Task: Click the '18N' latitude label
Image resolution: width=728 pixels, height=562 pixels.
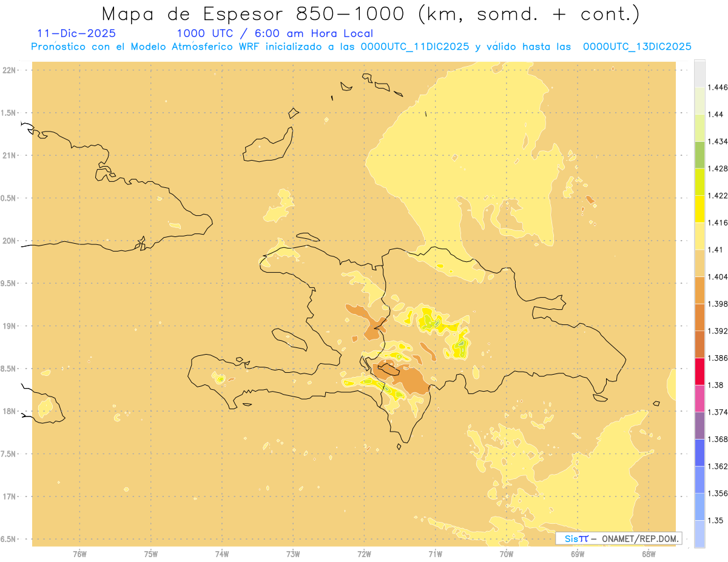Action: (10, 411)
